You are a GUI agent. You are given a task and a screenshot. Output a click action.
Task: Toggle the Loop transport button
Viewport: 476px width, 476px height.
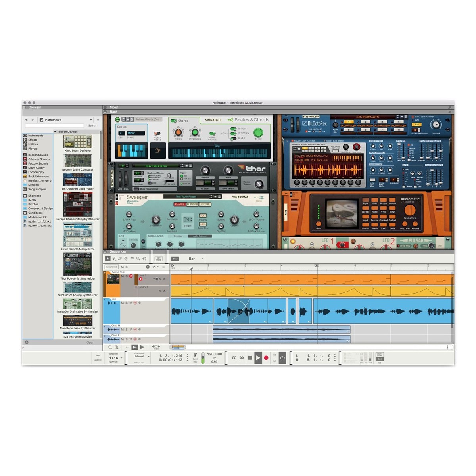click(x=282, y=358)
